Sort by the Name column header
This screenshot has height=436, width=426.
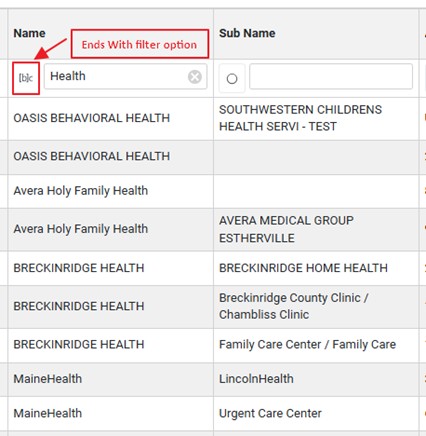tap(29, 33)
